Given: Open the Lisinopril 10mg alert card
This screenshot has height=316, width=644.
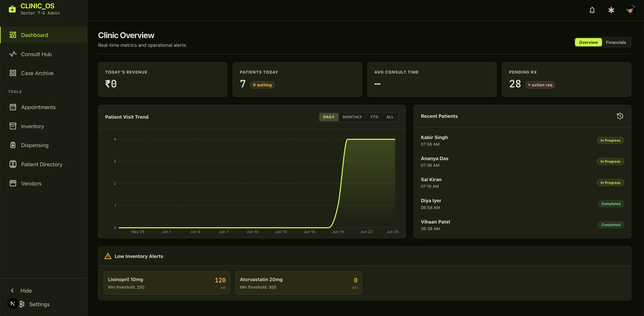Looking at the screenshot, I should [x=167, y=283].
